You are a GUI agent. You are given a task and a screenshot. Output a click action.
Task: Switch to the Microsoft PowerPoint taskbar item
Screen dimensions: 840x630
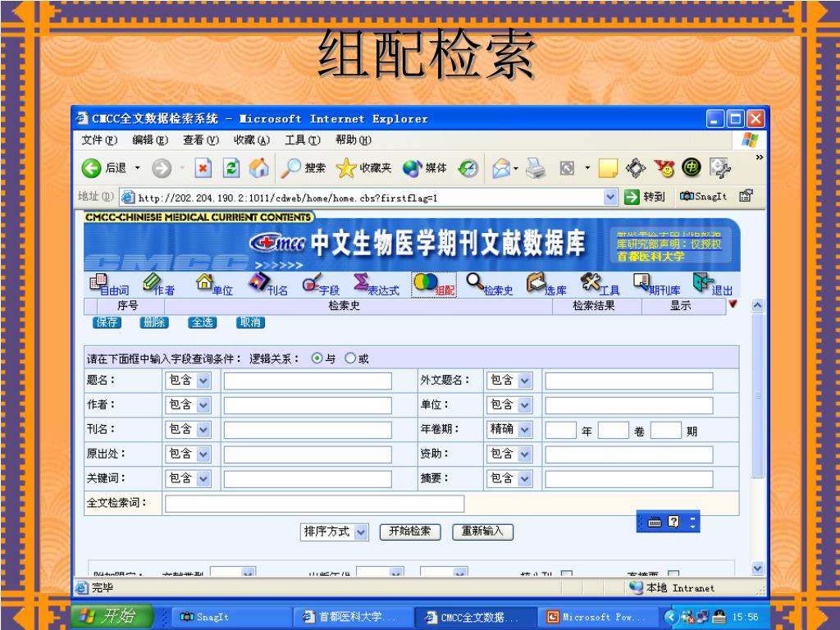(598, 617)
